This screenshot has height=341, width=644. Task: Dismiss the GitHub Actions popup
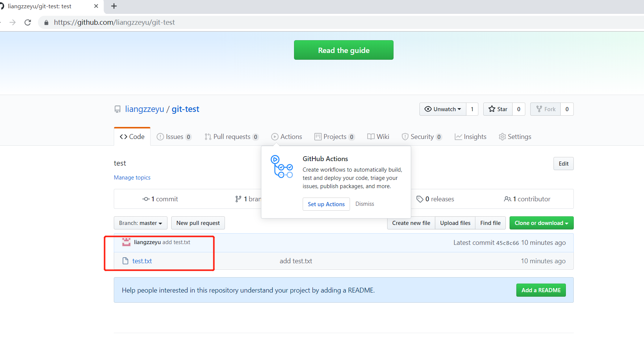365,204
